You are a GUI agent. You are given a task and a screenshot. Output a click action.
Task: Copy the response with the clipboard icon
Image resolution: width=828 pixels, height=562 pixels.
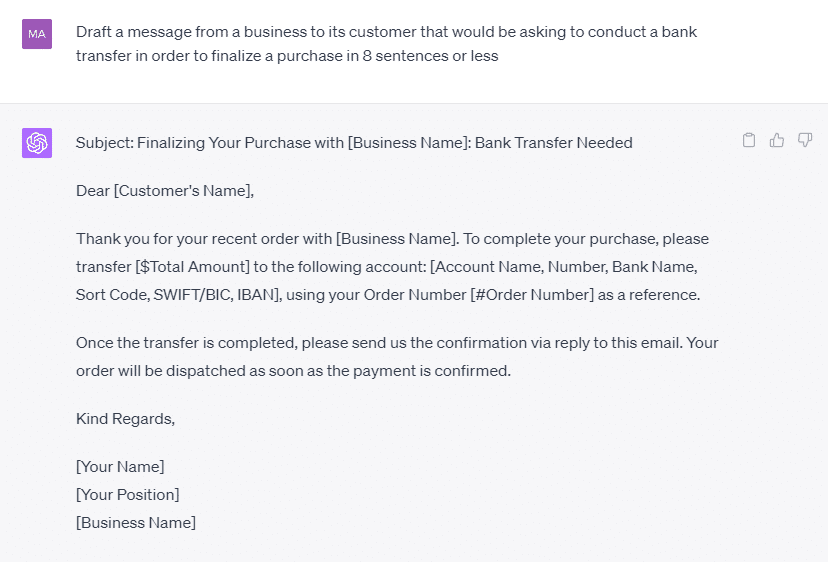click(x=748, y=140)
